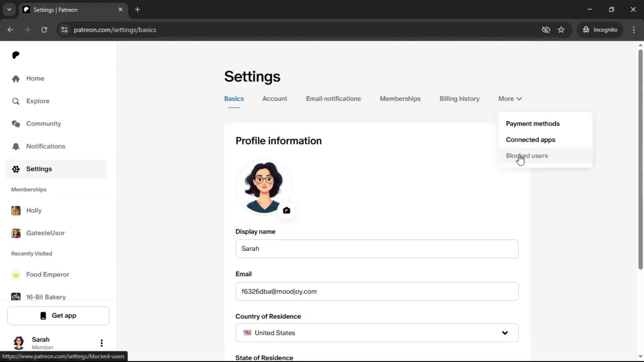
Task: Open the Memberships tab
Action: [400, 99]
